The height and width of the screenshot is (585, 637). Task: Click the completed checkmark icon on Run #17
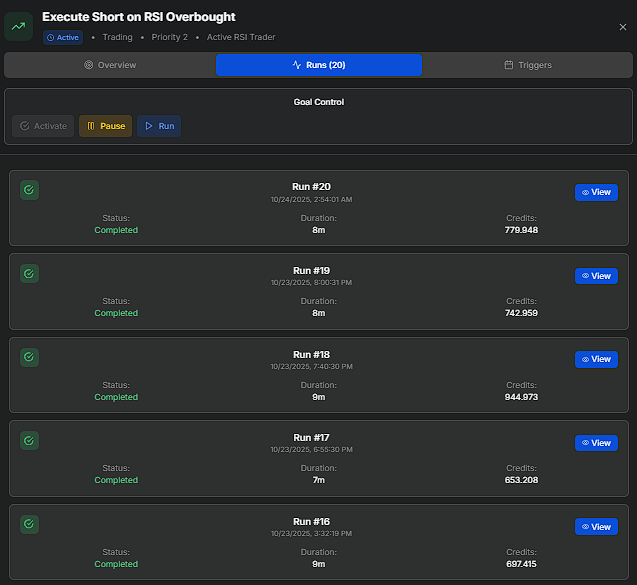coord(29,440)
